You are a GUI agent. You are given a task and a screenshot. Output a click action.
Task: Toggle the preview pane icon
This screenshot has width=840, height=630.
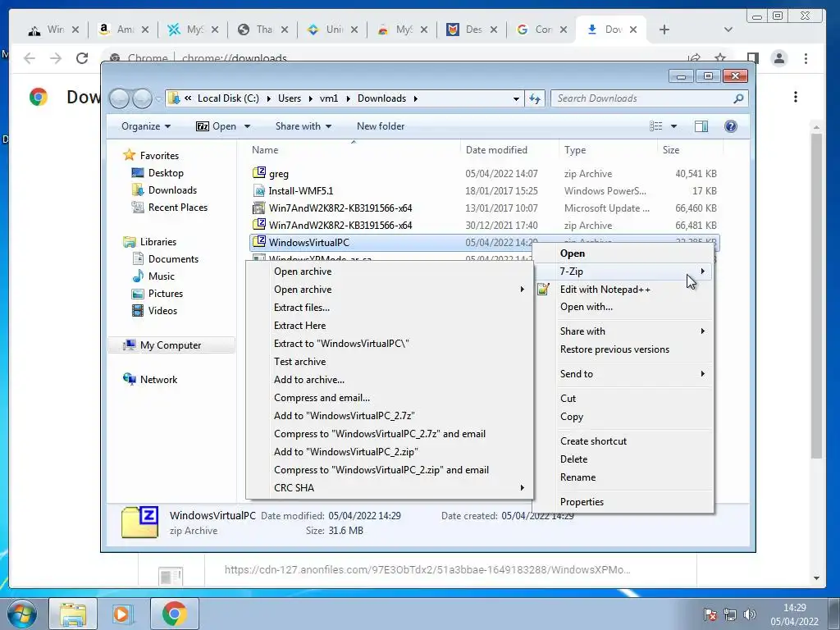pyautogui.click(x=701, y=126)
